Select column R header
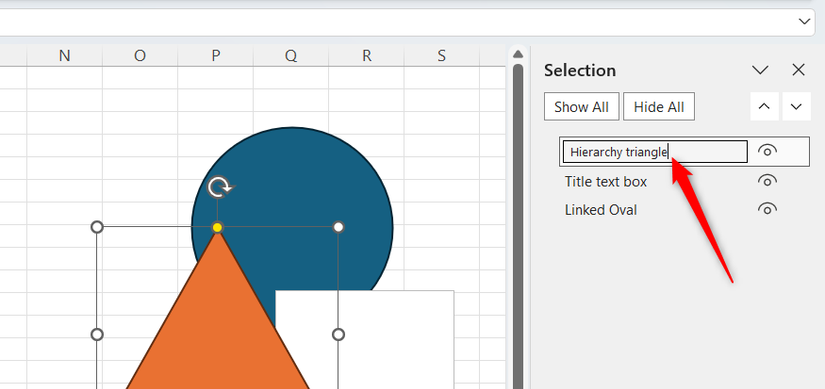Screen dimensions: 825x389 [x=366, y=56]
